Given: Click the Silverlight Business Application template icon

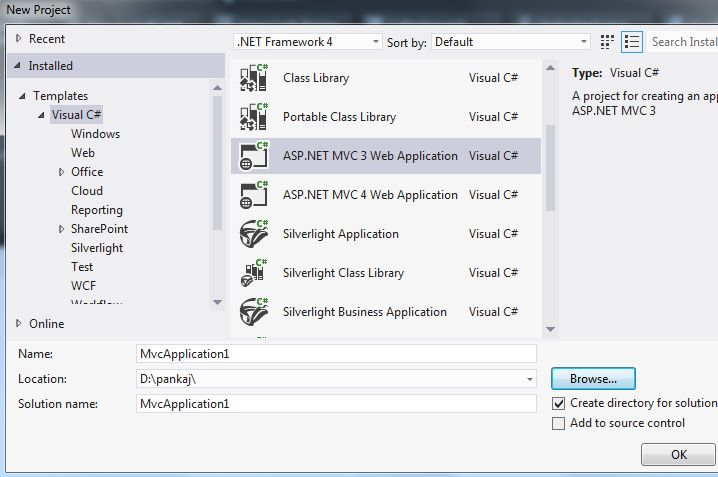Looking at the screenshot, I should coord(254,312).
